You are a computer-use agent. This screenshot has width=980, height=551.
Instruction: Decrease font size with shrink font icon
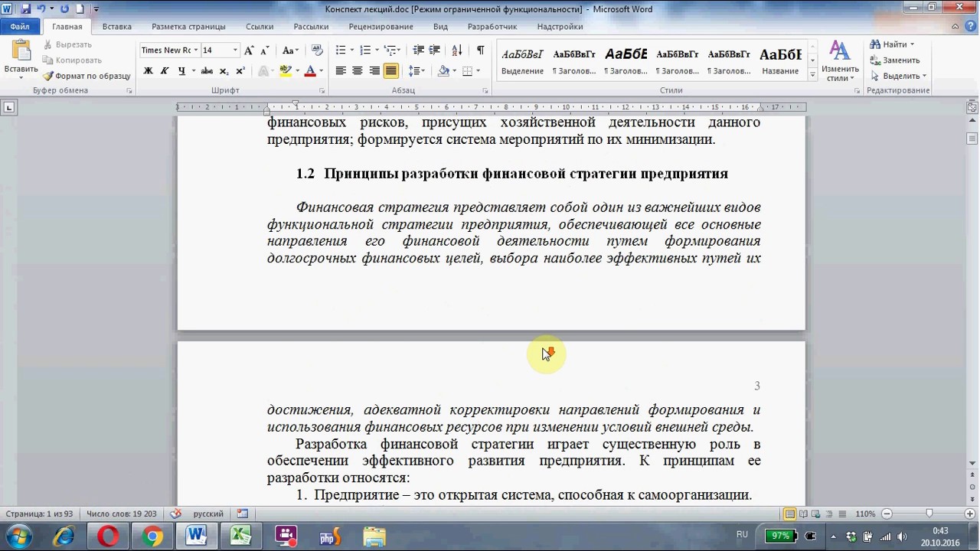pyautogui.click(x=265, y=51)
